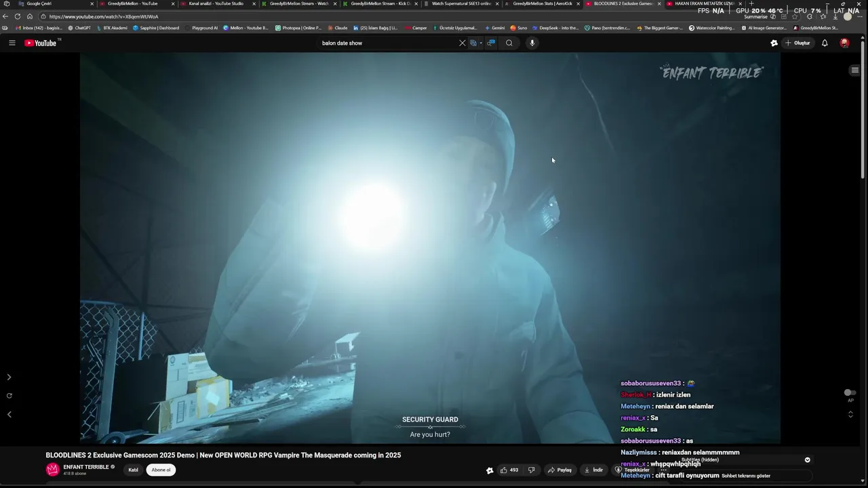Expand the Subtitles (hidden) dropdown arrow
868x488 pixels.
(x=807, y=460)
